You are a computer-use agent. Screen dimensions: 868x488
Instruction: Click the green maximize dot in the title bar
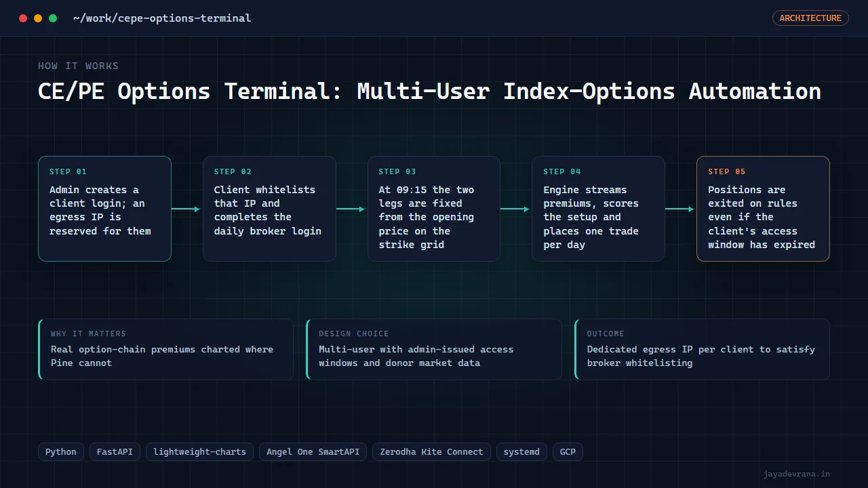click(x=53, y=18)
